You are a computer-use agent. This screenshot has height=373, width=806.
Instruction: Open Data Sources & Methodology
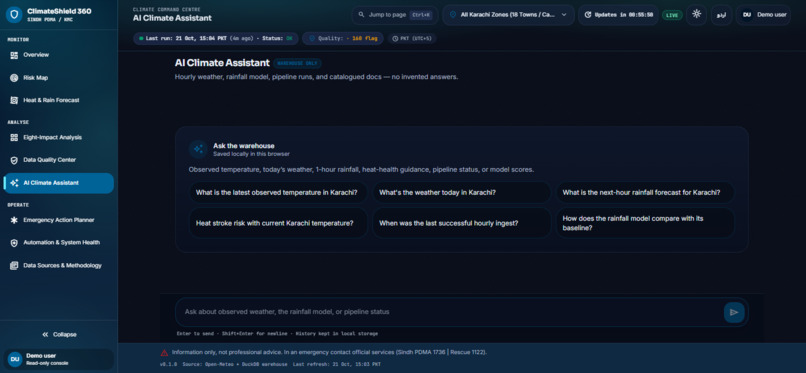tap(59, 266)
